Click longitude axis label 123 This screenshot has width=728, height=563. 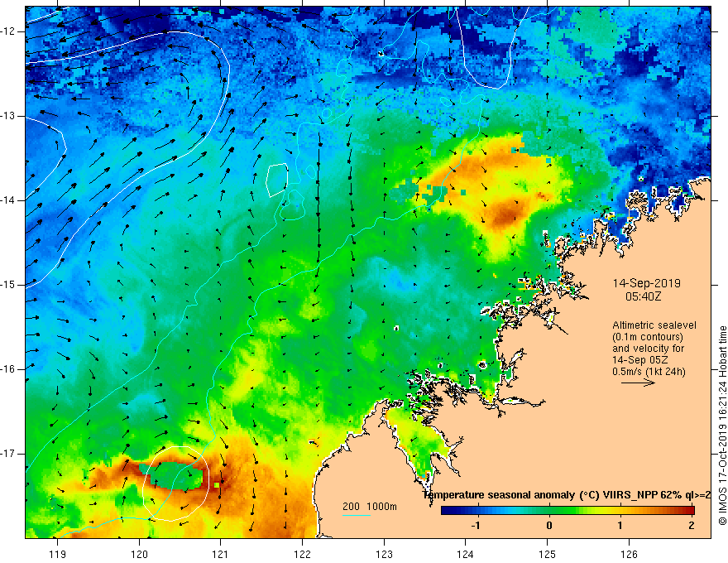384,554
